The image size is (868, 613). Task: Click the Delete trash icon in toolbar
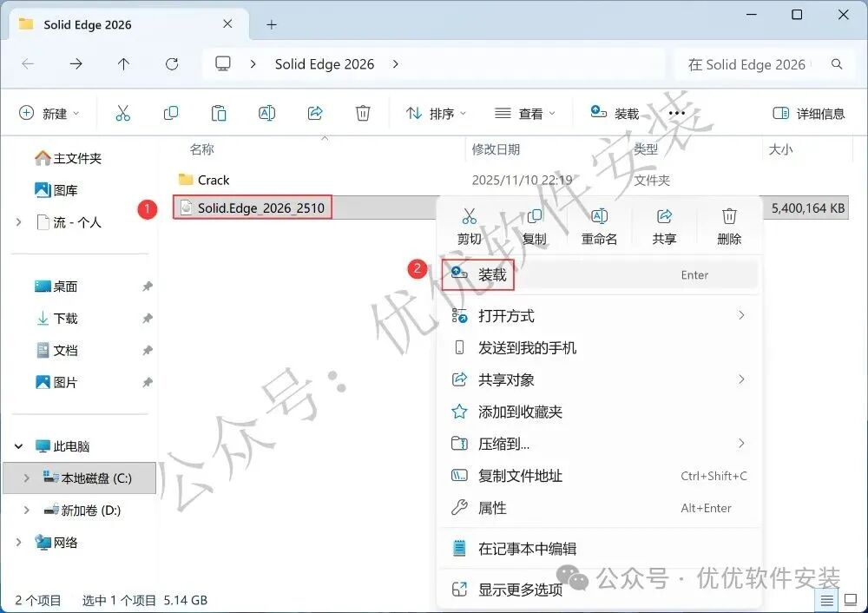[363, 114]
